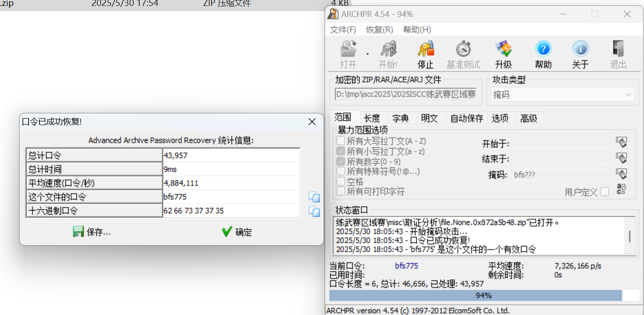Image resolution: width=644 pixels, height=315 pixels.
Task: Switch to 自动保存 tab
Action: (467, 118)
